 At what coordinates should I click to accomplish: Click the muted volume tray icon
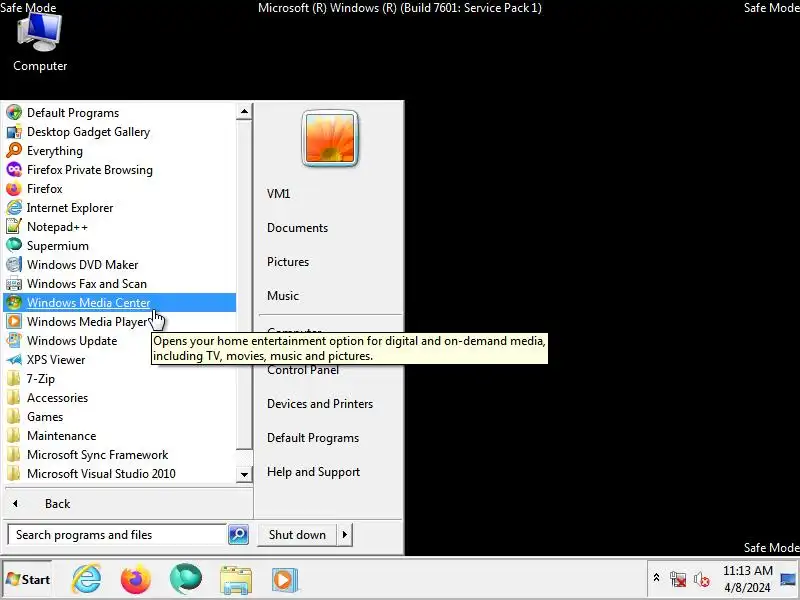pyautogui.click(x=702, y=579)
